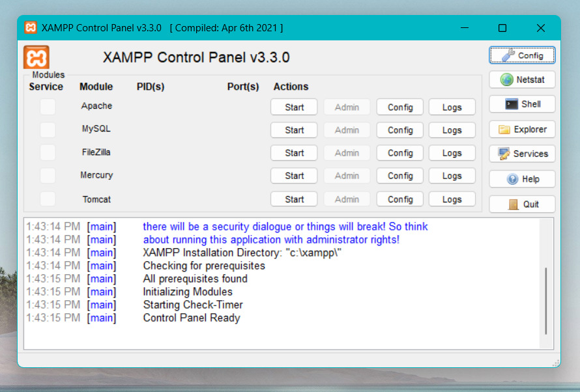580x392 pixels.
Task: Open Netstat via the globe icon
Action: [522, 79]
